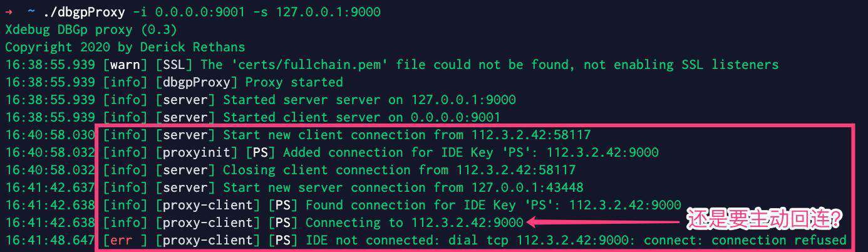Viewport: 868px width, 252px height.
Task: Click the 127.0.0.1:9000 command argument
Action: (328, 12)
